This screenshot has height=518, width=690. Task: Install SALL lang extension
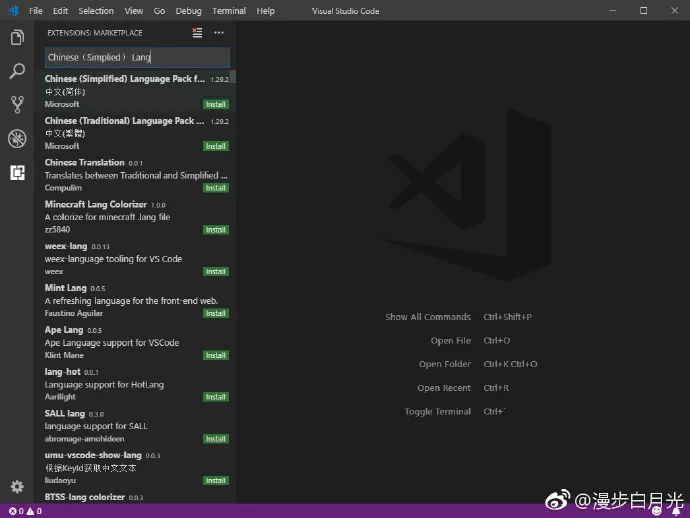[216, 439]
